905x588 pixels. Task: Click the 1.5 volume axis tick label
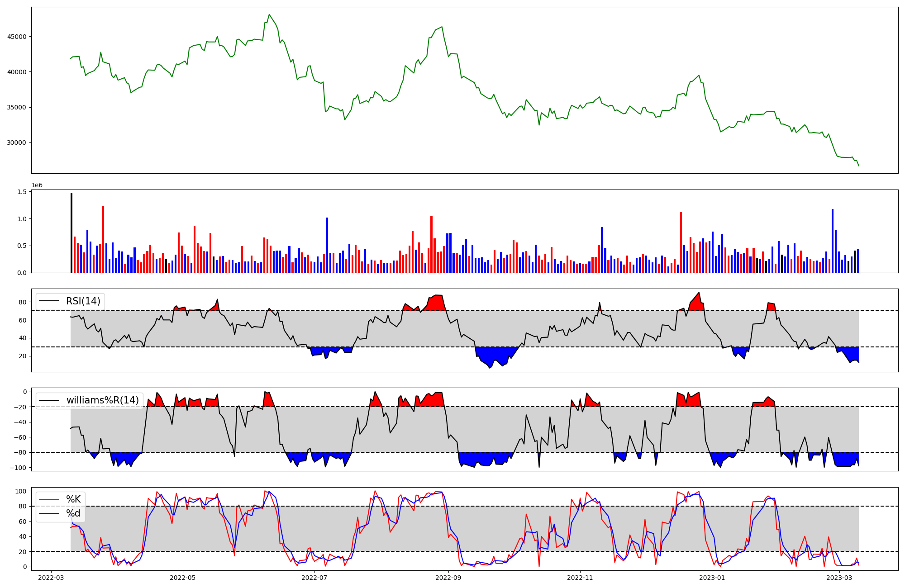[x=22, y=192]
